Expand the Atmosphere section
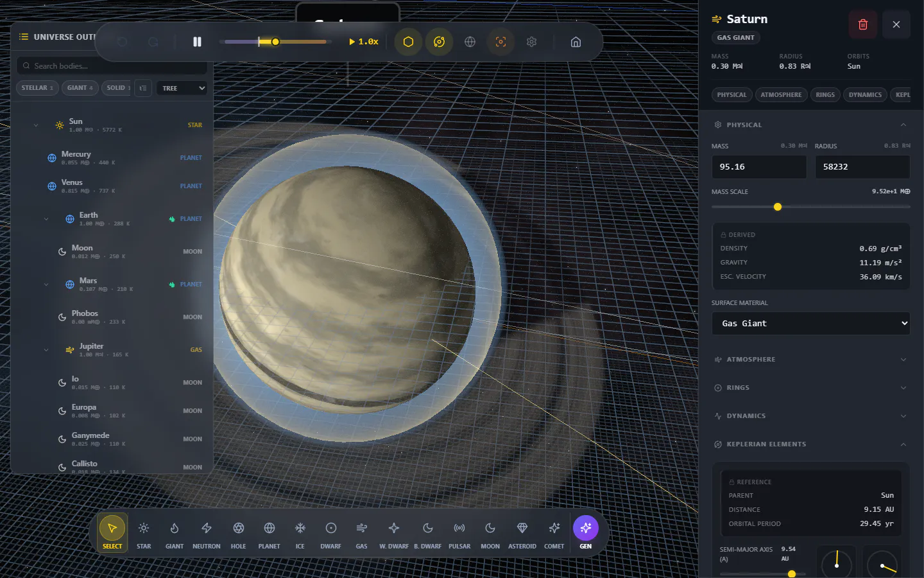 pos(811,360)
